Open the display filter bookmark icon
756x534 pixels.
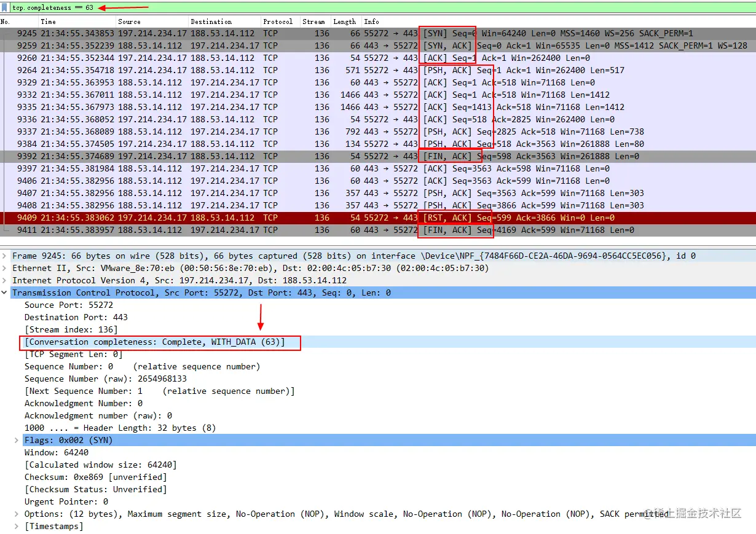click(x=5, y=8)
